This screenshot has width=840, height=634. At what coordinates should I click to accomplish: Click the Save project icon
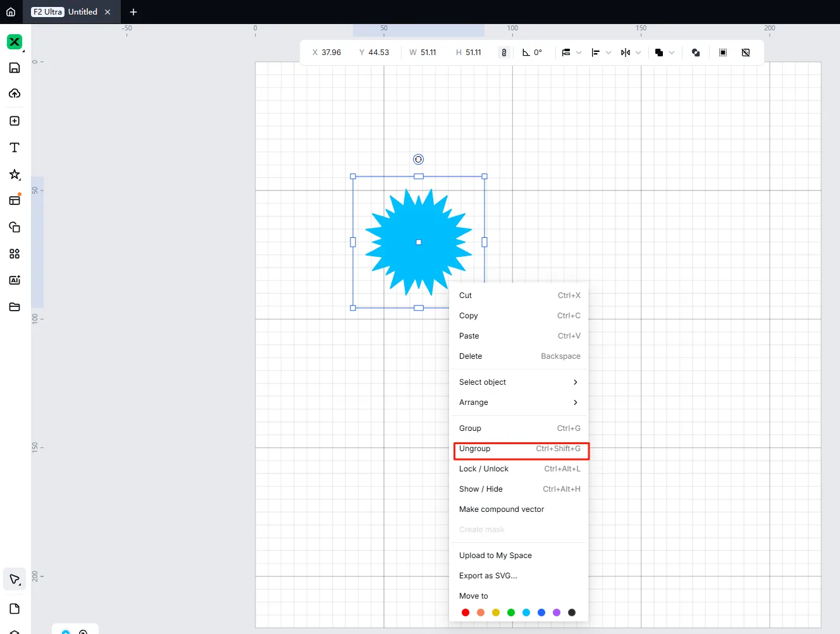click(x=15, y=68)
